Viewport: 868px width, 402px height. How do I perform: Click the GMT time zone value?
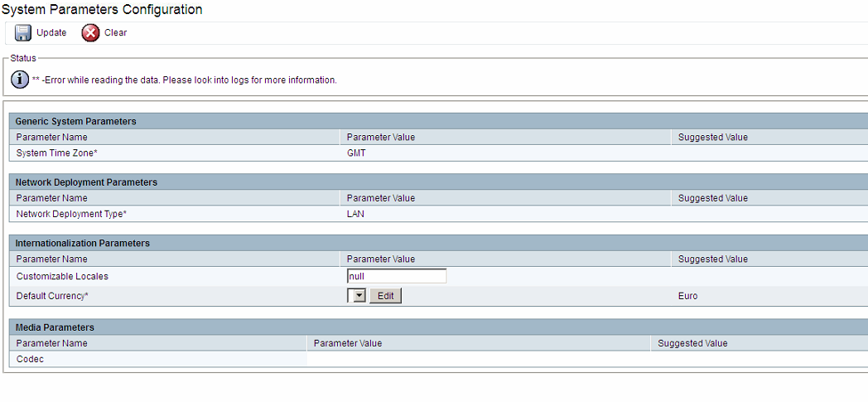356,153
